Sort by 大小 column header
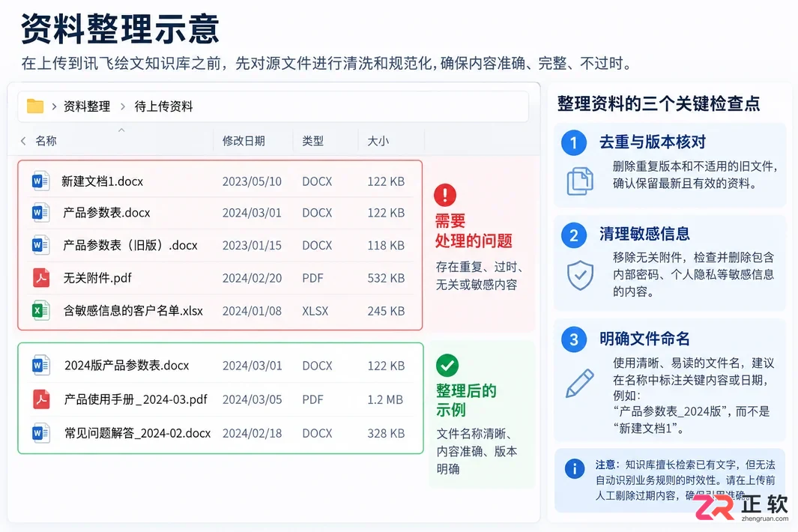This screenshot has height=532, width=798. [378, 141]
